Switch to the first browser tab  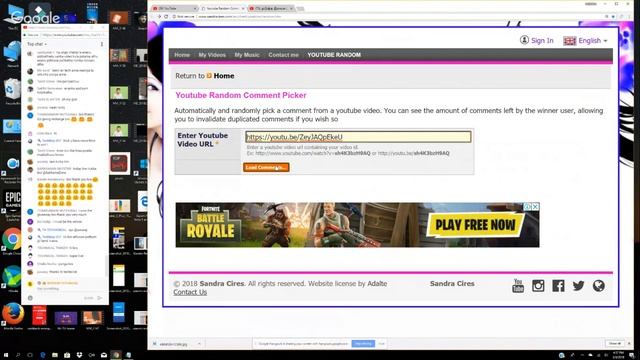click(x=174, y=8)
